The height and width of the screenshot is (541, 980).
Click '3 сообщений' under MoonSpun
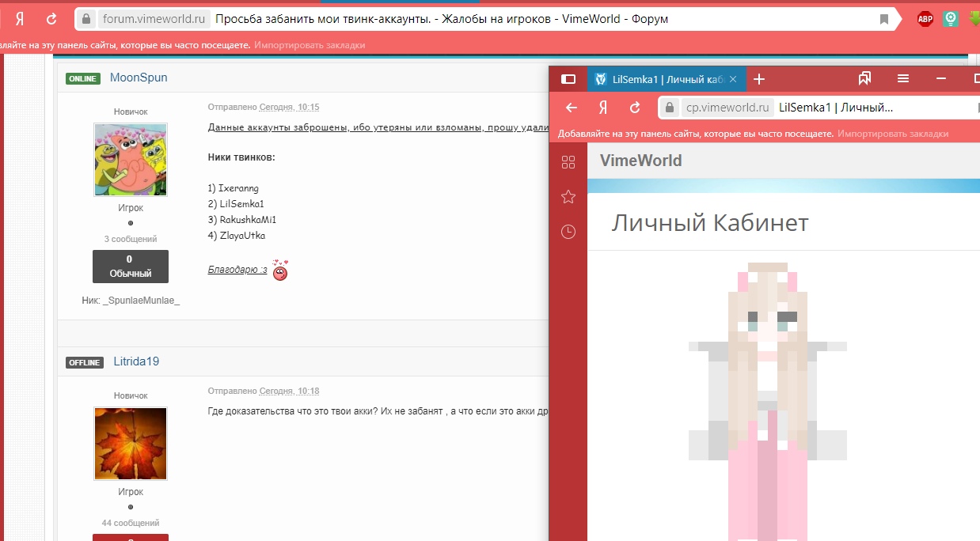131,239
